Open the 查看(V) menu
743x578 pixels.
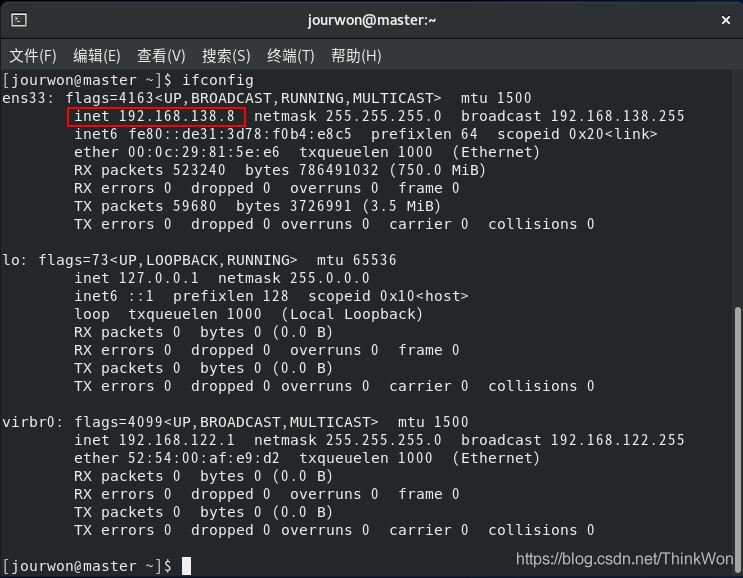[161, 56]
